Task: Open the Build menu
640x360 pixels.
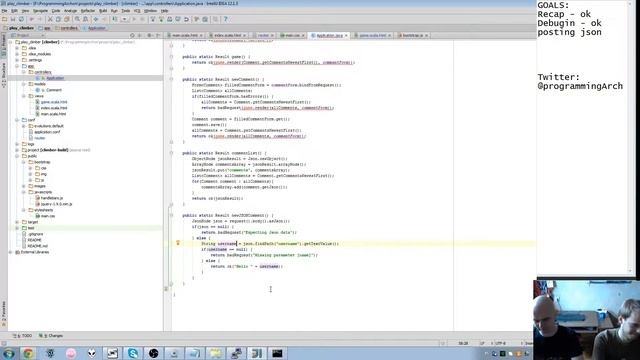Action: click(103, 11)
